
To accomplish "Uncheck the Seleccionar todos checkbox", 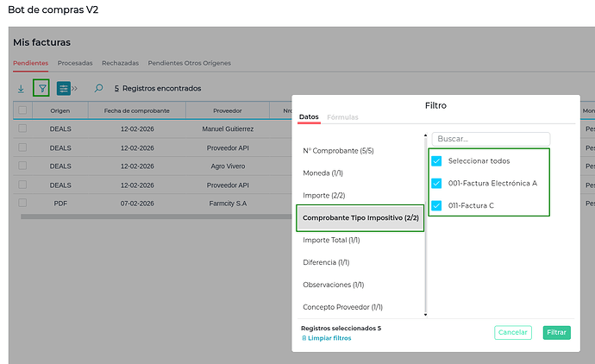I will pyautogui.click(x=436, y=161).
